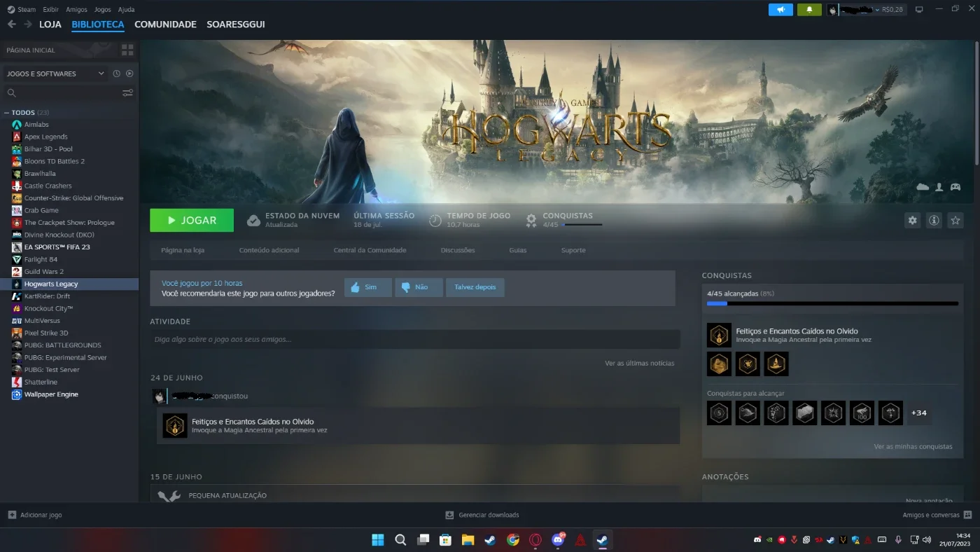Image resolution: width=980 pixels, height=552 pixels.
Task: Open the Guias link
Action: 518,250
